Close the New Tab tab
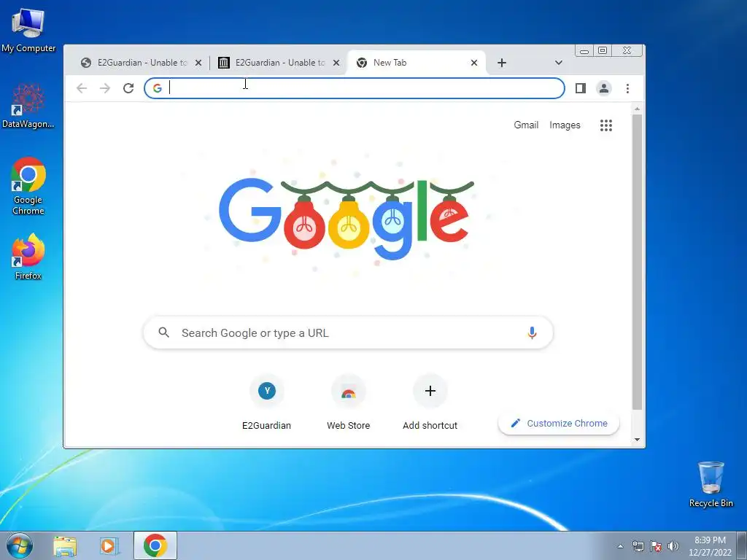The height and width of the screenshot is (560, 747). (x=474, y=63)
